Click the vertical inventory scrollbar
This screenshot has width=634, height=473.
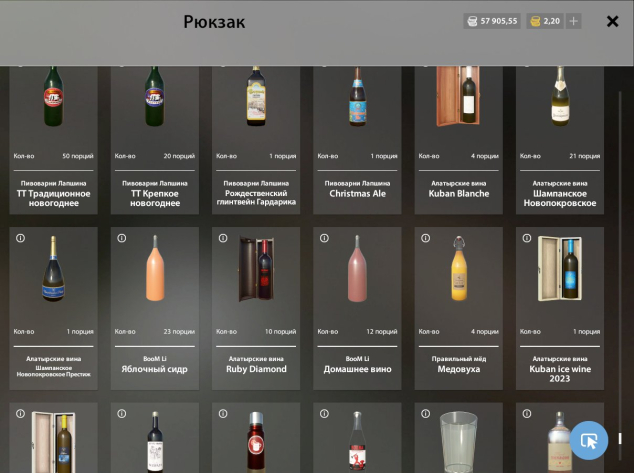620,275
